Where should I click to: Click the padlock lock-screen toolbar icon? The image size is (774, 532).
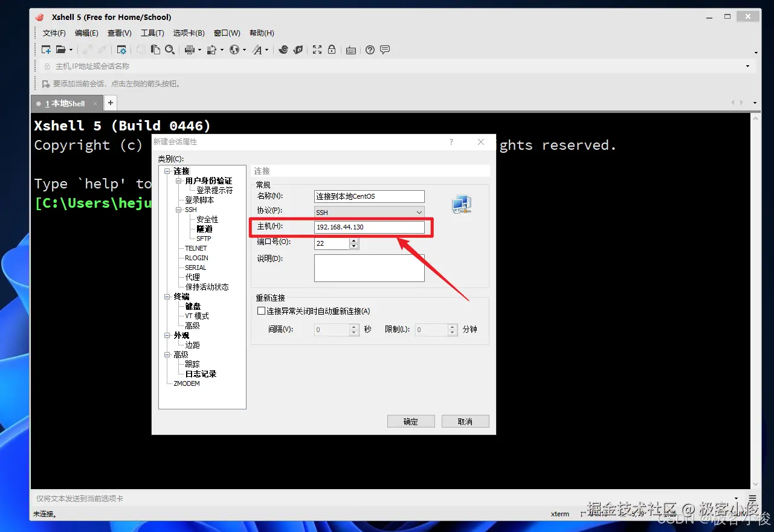click(332, 50)
